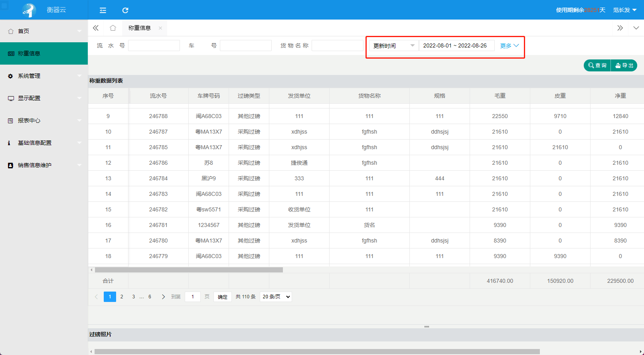Image resolution: width=644 pixels, height=355 pixels.
Task: Click the 毛重 column header
Action: (500, 96)
